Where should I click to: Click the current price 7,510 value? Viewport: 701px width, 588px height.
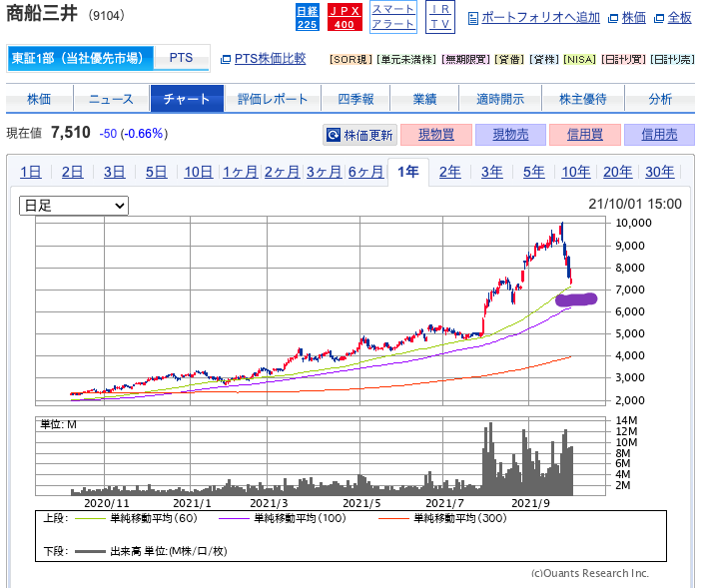click(x=71, y=133)
